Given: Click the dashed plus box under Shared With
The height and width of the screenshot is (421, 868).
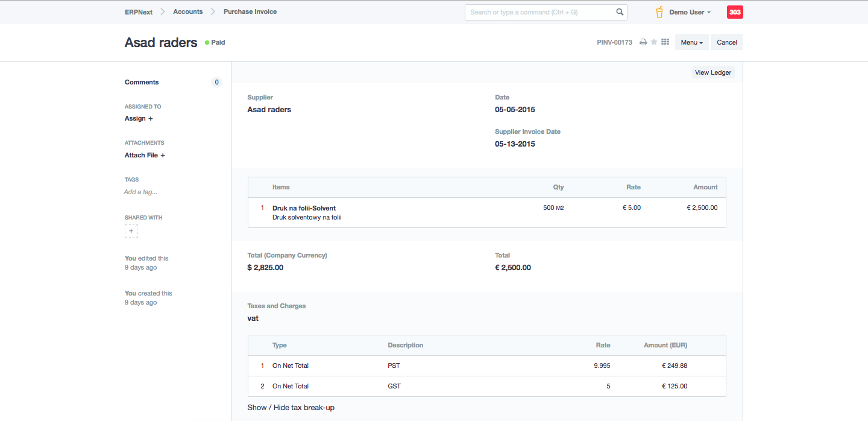Looking at the screenshot, I should [131, 231].
